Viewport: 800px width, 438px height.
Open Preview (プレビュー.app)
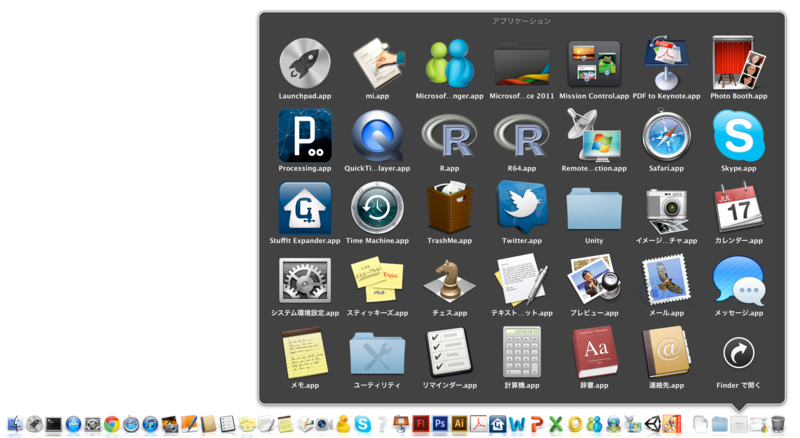(594, 280)
